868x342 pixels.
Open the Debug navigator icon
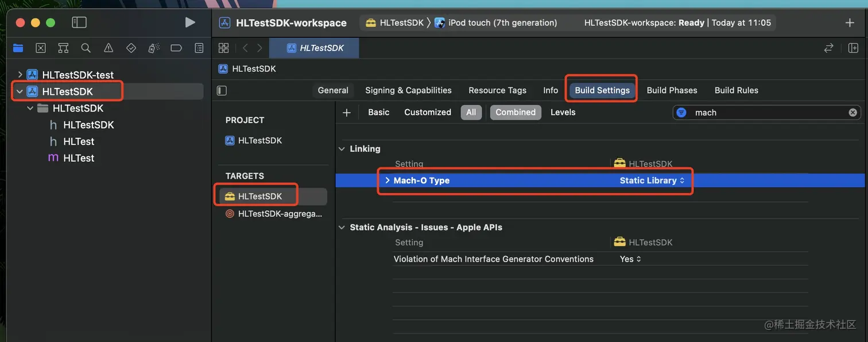click(153, 48)
